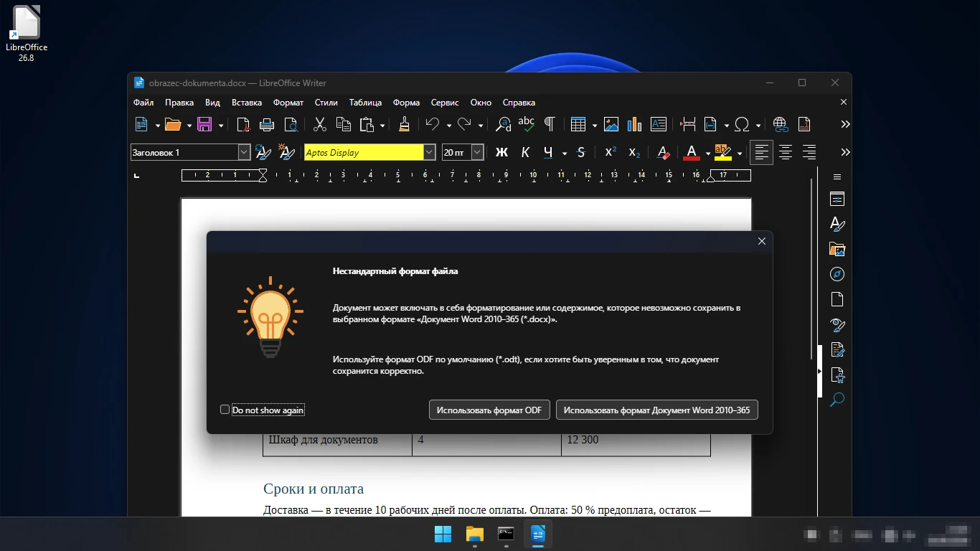
Task: Click "Использовать формат Документ Word 2010–365" button
Action: 657,410
